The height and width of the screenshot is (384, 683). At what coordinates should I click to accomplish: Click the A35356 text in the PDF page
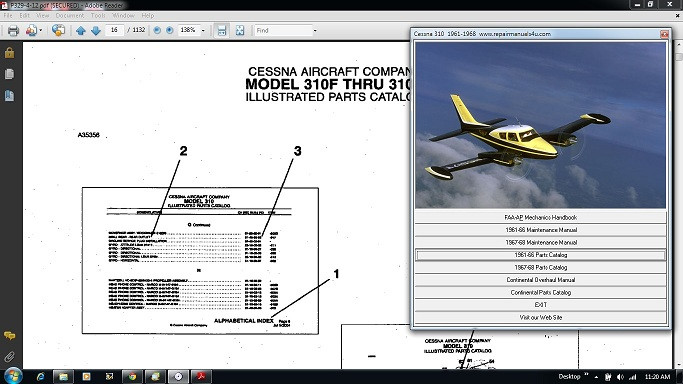pyautogui.click(x=88, y=135)
